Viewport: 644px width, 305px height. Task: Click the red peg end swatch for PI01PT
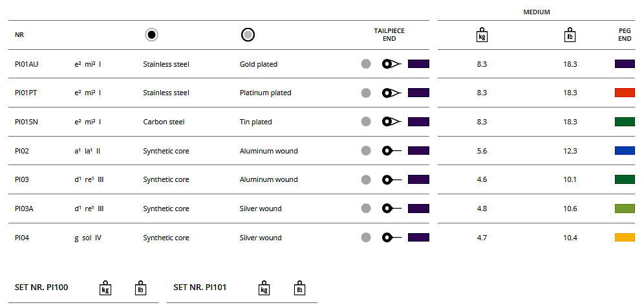625,93
